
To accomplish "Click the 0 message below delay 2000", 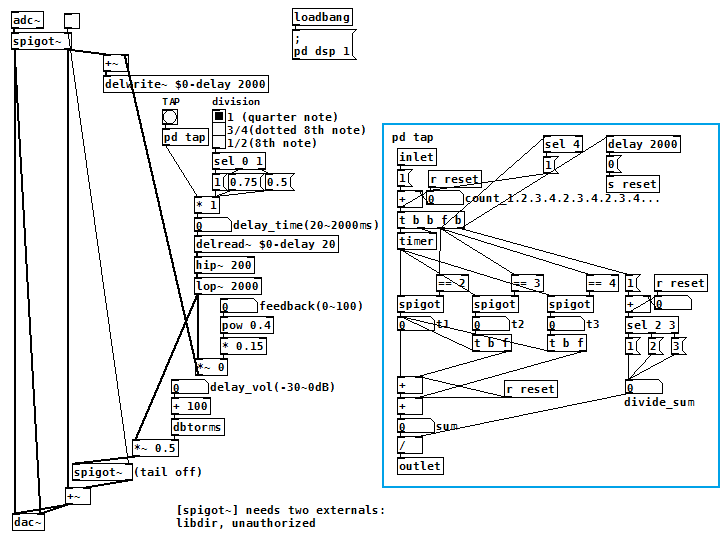I will click(x=613, y=164).
